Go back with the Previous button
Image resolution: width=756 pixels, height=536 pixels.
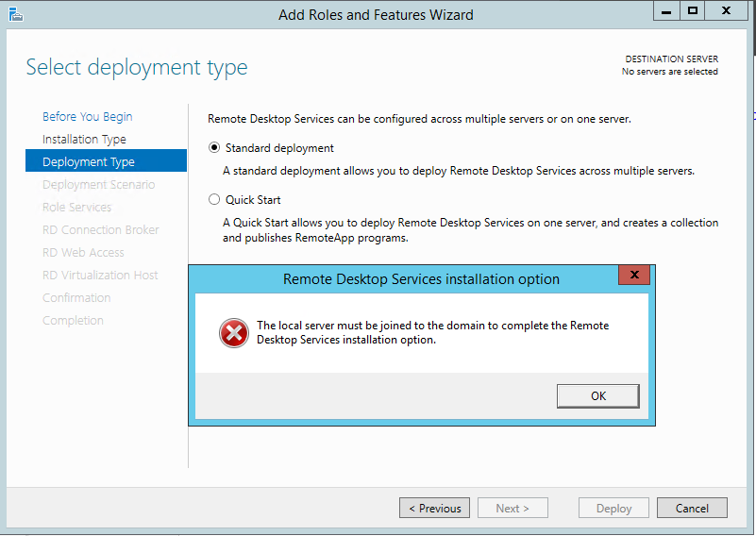434,508
